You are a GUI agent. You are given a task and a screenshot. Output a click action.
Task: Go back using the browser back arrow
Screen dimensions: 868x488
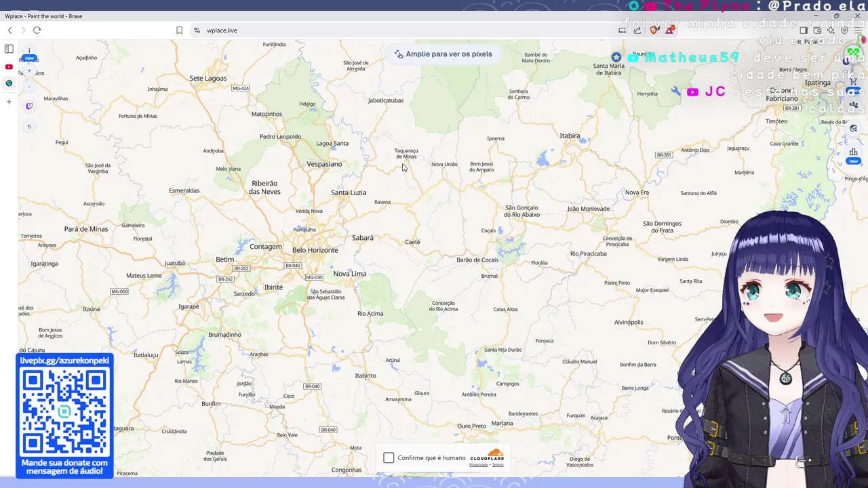pos(9,30)
